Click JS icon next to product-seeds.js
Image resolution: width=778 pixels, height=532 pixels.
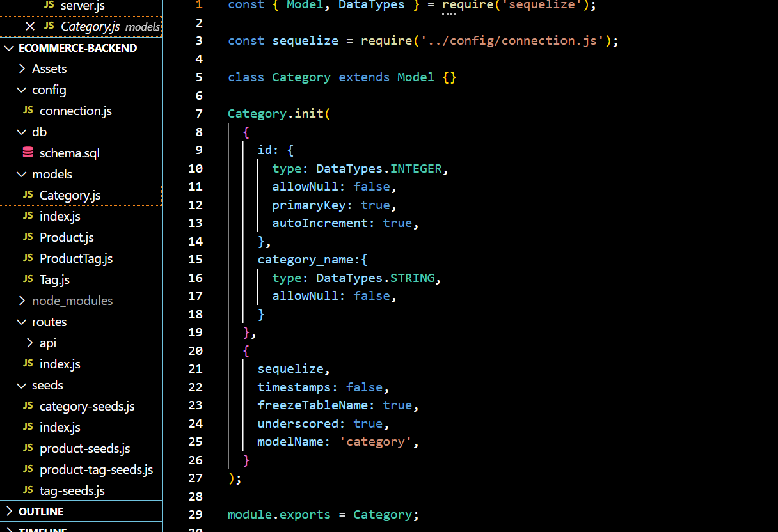coord(28,448)
